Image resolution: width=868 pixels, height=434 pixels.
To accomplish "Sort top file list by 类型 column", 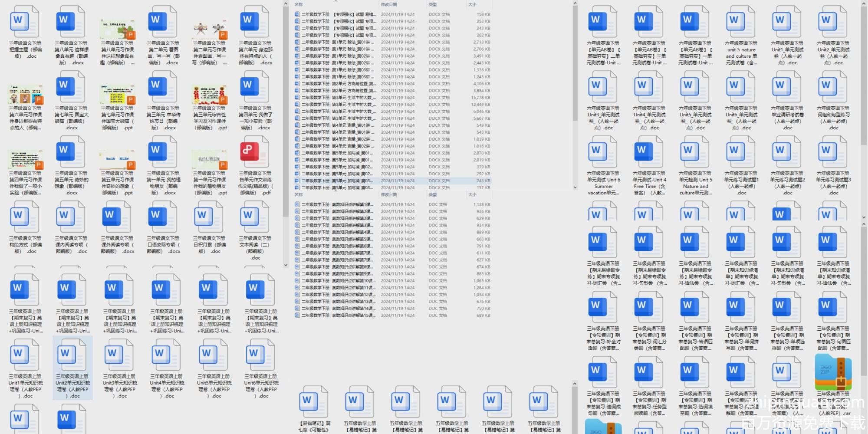I will 433,4.
